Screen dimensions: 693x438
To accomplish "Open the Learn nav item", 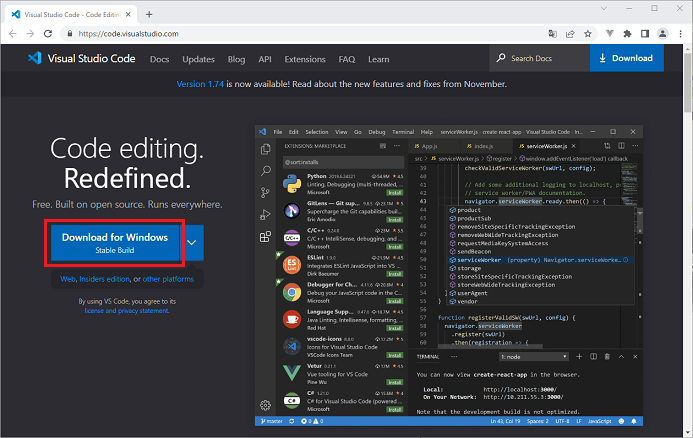I will click(379, 59).
